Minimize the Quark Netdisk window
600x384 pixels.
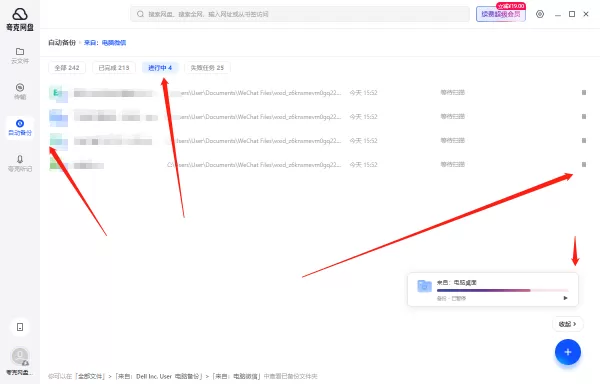point(558,14)
